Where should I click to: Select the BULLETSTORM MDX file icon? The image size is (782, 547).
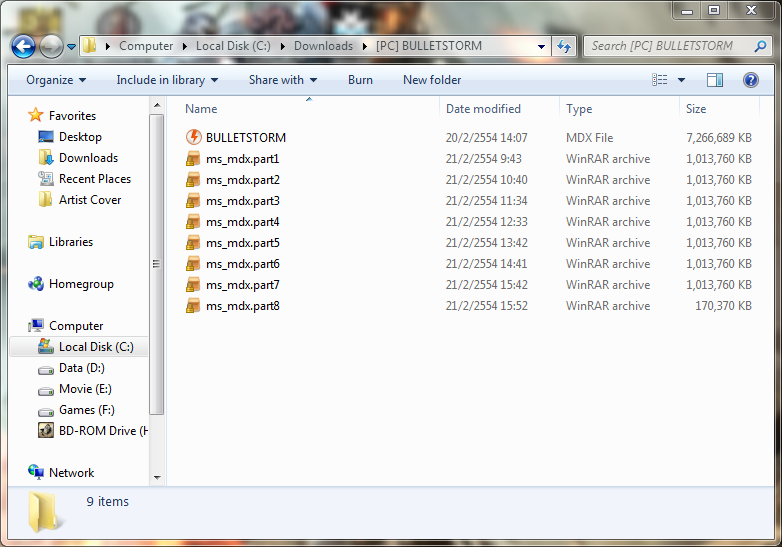tap(194, 137)
